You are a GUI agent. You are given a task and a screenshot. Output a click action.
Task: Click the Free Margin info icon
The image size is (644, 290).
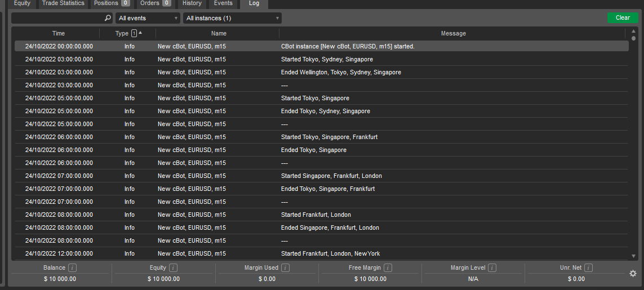(x=388, y=268)
